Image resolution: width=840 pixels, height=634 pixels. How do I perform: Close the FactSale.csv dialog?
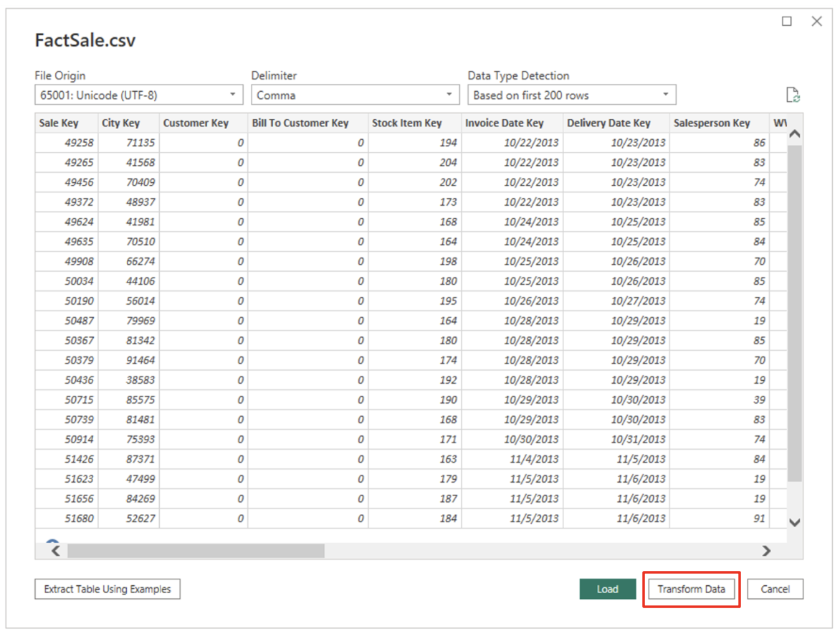pos(816,21)
